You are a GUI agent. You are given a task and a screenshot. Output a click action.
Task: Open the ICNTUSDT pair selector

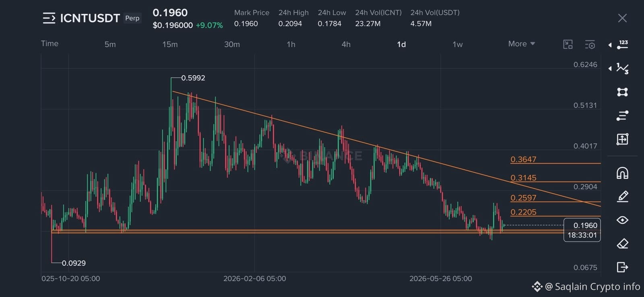90,18
